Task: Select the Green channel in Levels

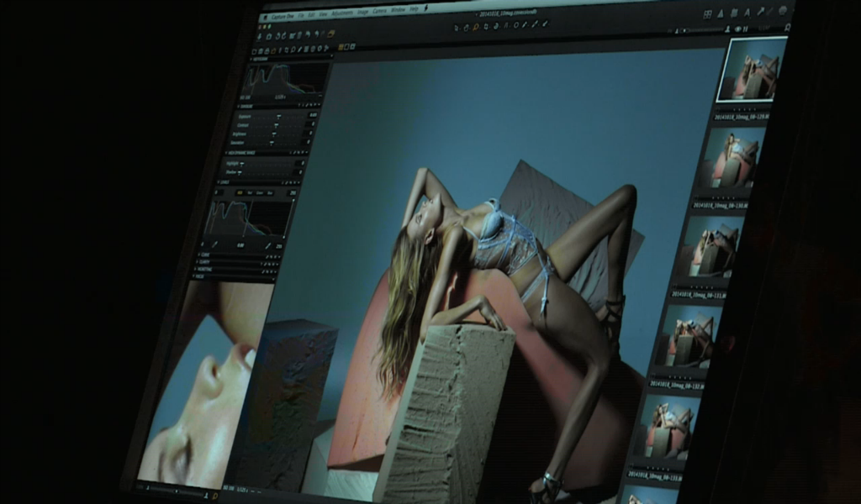Action: (260, 192)
